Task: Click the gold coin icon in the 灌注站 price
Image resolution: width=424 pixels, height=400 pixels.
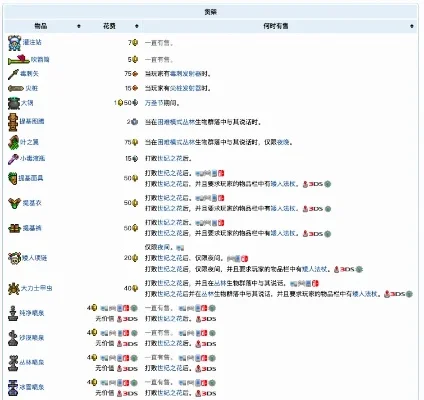Action: [135, 43]
